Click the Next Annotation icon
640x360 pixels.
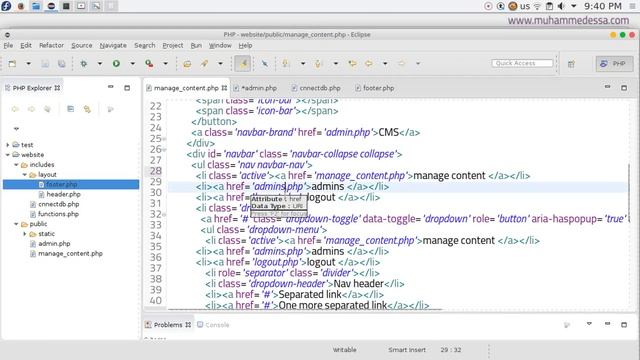click(286, 64)
